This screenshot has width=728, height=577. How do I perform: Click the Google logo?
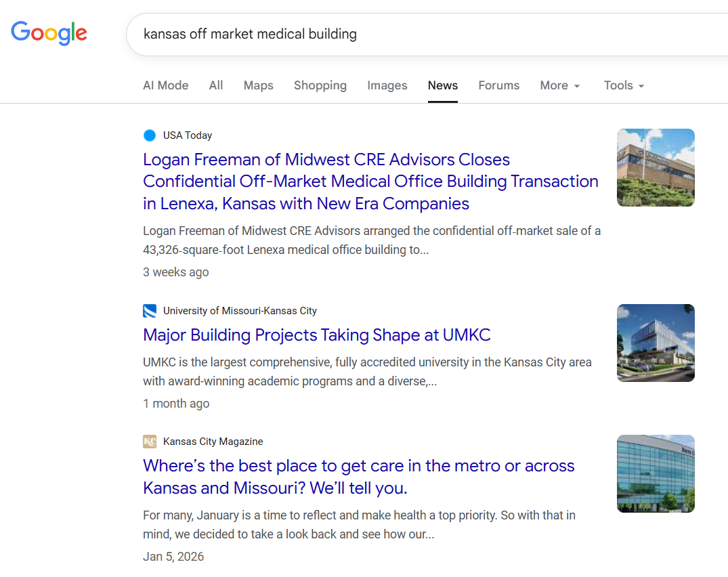[49, 34]
